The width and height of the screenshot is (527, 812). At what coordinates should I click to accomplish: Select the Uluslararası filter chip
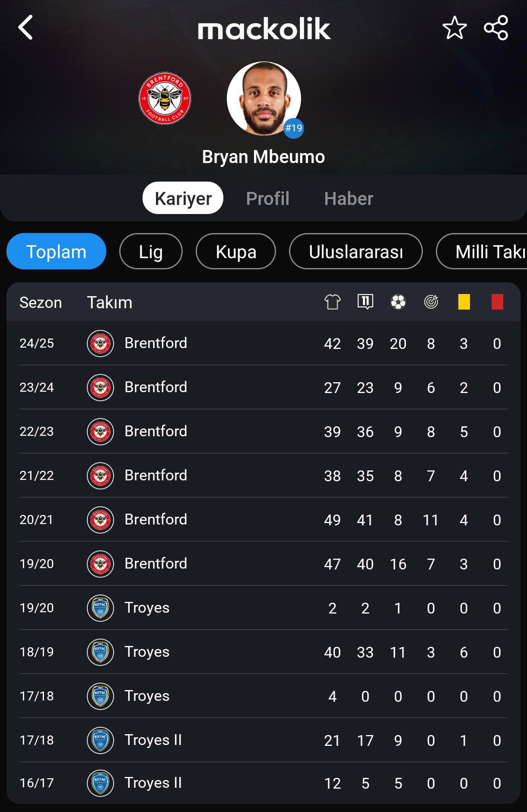click(x=356, y=251)
